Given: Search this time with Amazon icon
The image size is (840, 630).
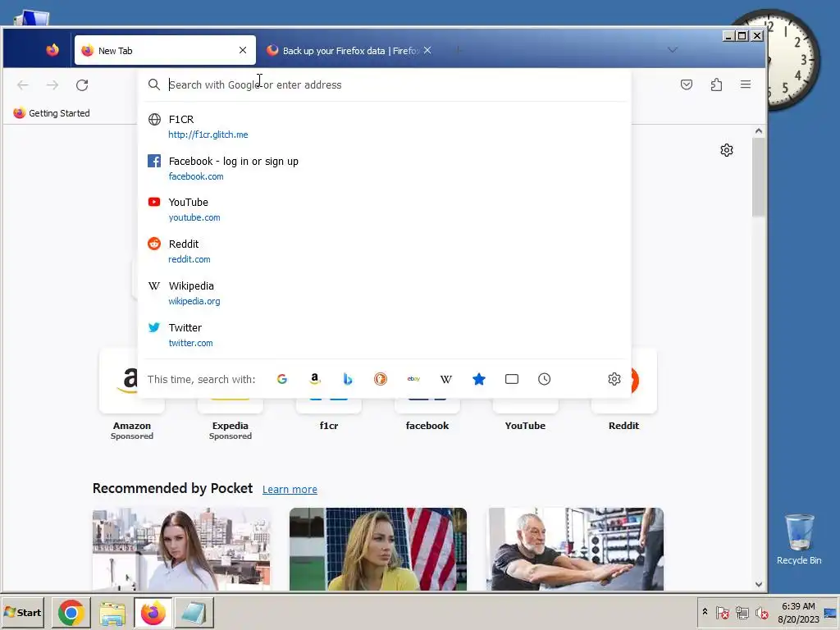Looking at the screenshot, I should 315,379.
